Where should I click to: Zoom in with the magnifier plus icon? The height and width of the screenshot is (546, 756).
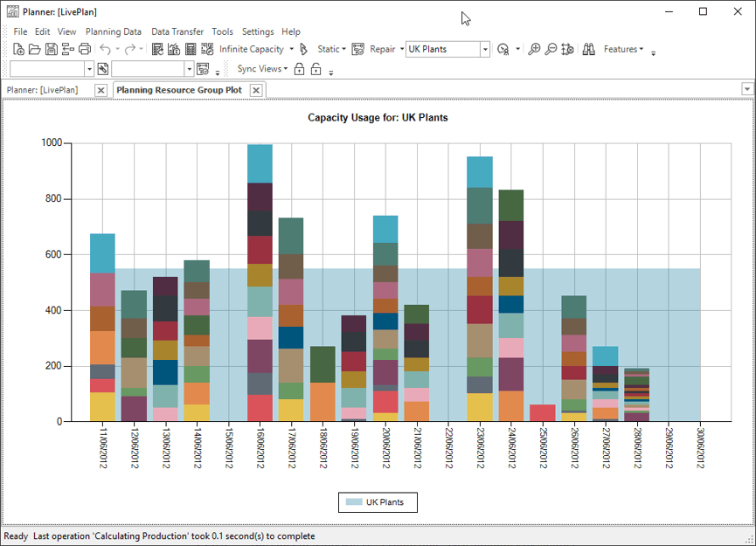[x=534, y=50]
